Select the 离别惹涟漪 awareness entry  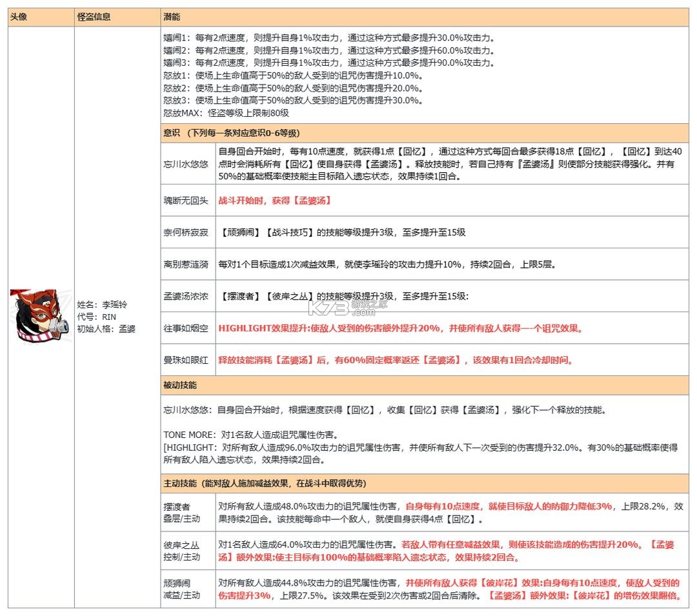[185, 264]
